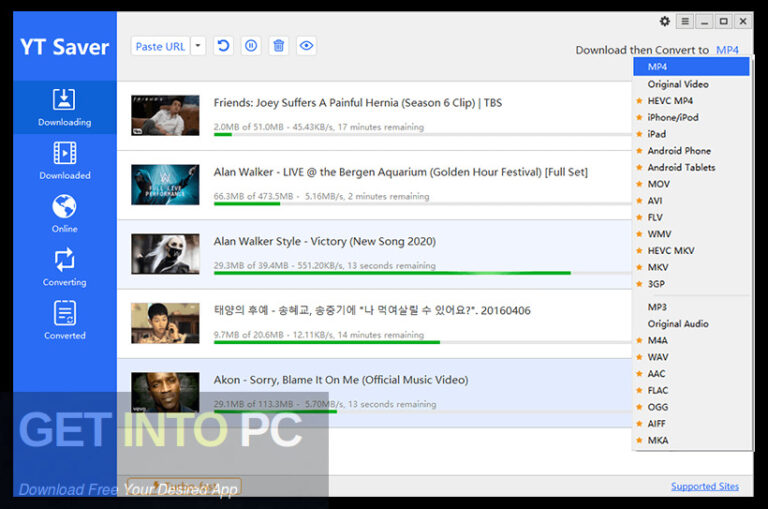This screenshot has height=509, width=768.
Task: Open the Downloading section
Action: (x=65, y=108)
